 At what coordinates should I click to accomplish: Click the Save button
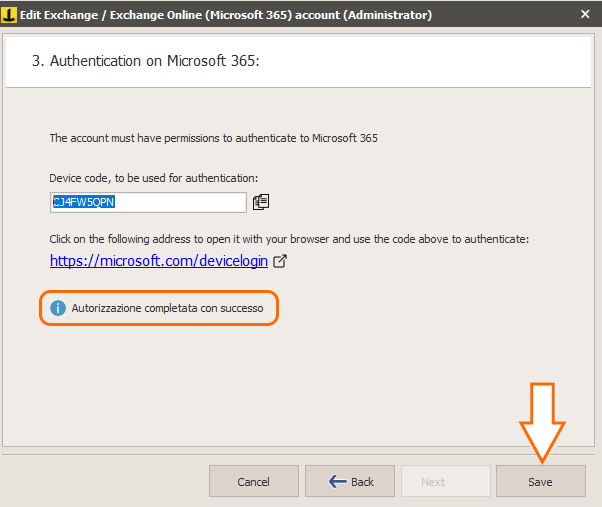(541, 481)
